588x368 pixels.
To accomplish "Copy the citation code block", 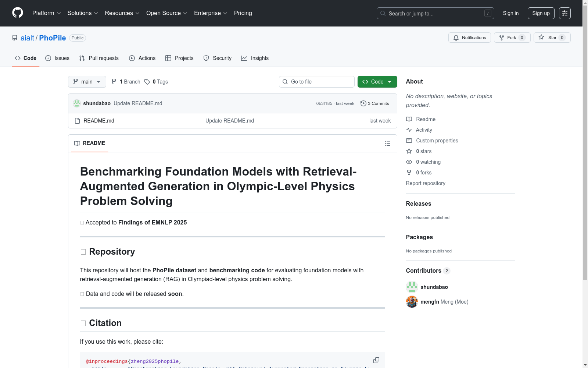I will [x=376, y=360].
